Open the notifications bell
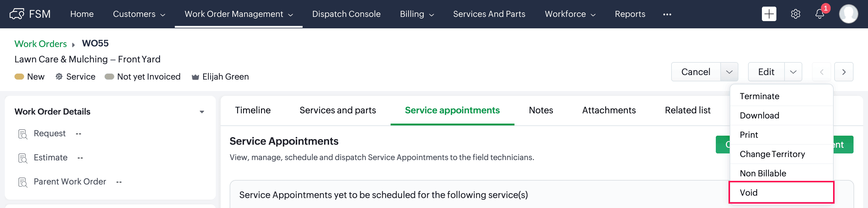The image size is (868, 208). [819, 14]
